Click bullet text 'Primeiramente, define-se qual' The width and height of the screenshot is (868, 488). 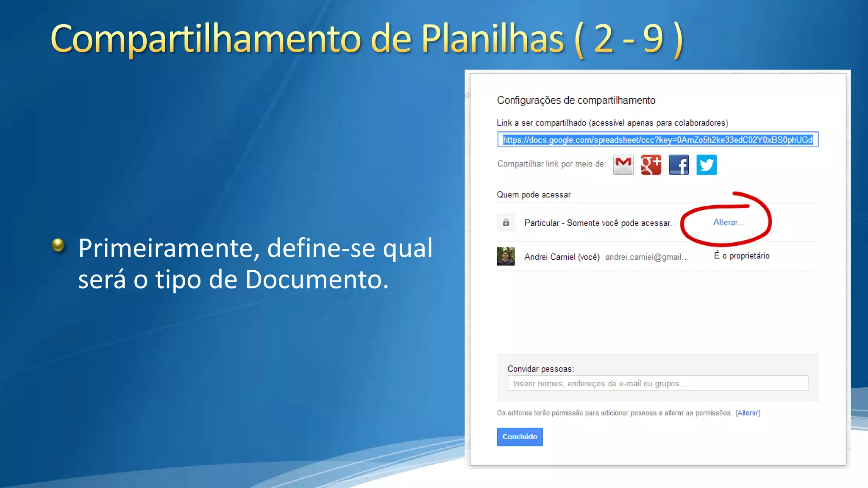point(256,248)
